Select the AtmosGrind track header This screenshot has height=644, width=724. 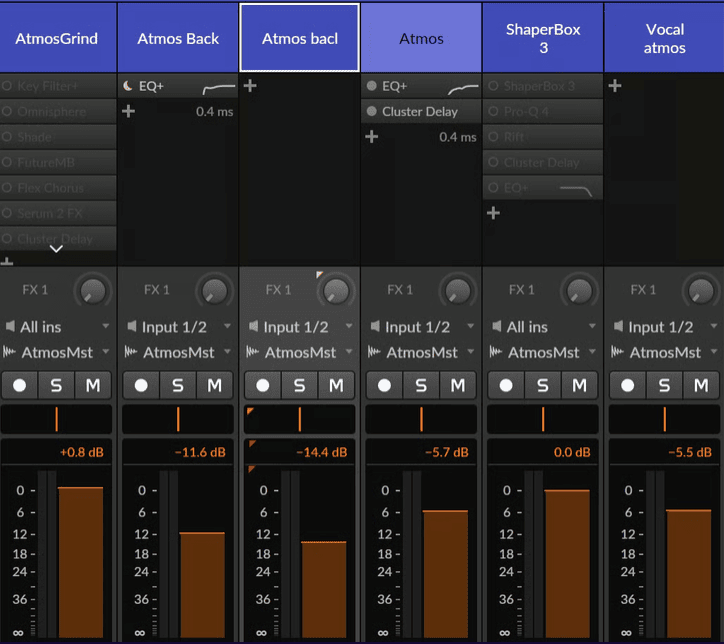point(58,38)
